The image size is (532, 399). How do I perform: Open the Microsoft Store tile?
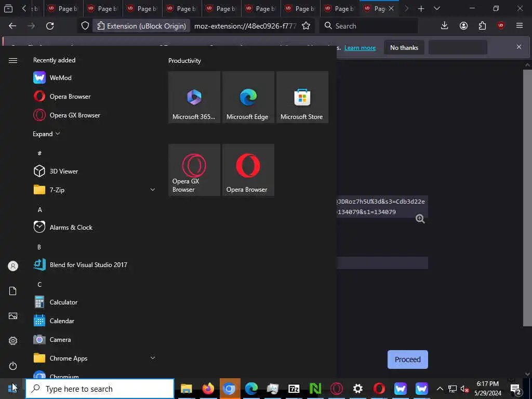point(302,97)
